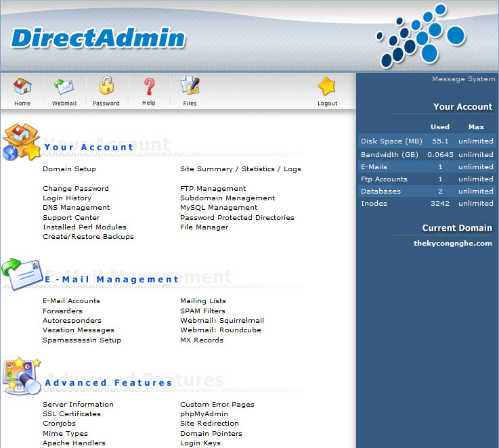Click the Help toolbar label
499x448 pixels.
[149, 103]
